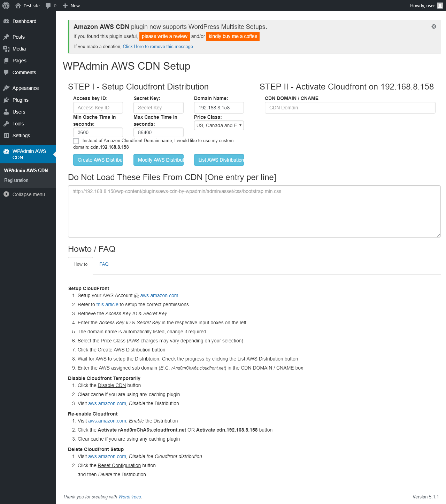Click the List AWS Distribution button
The image size is (446, 504).
[219, 160]
